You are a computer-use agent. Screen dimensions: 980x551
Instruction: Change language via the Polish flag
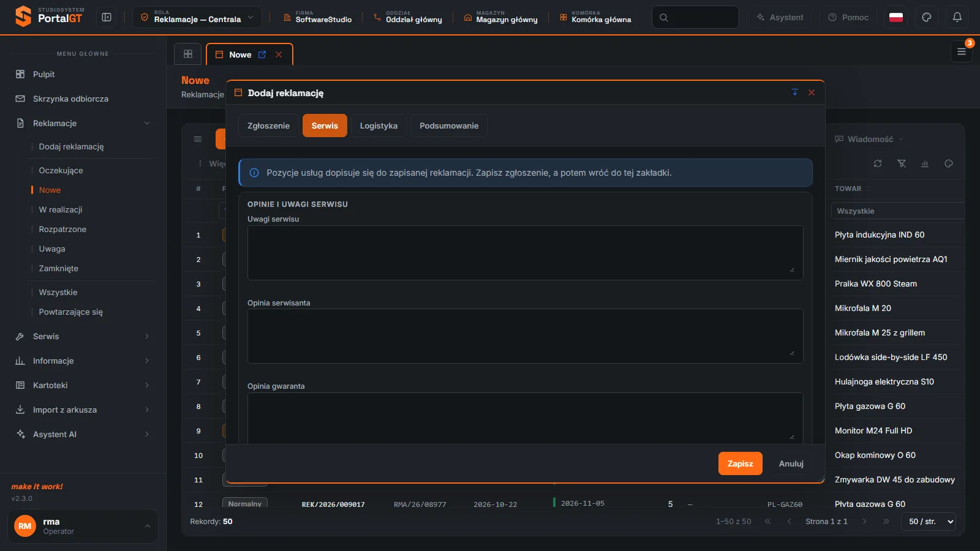(x=896, y=17)
